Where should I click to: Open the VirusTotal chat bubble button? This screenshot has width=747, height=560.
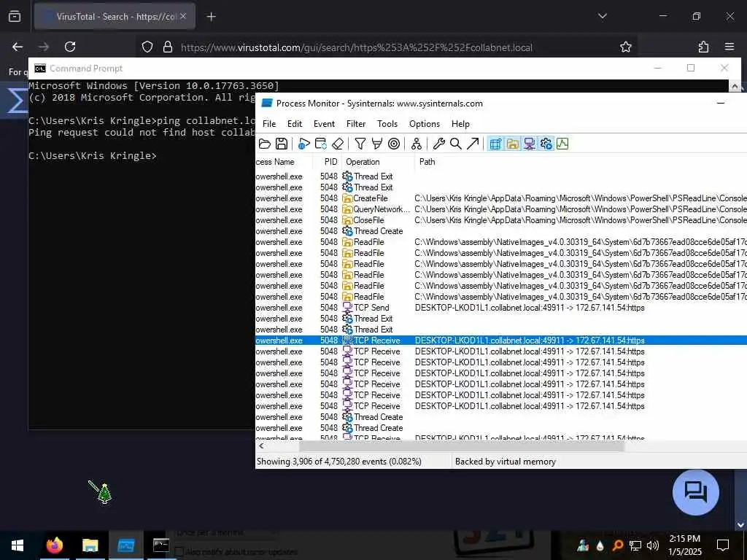coord(695,492)
